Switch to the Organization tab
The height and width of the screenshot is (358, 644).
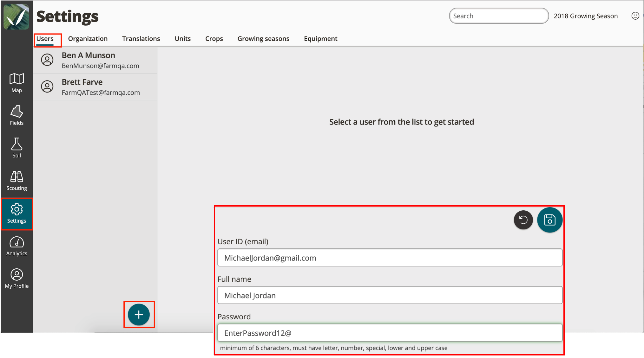click(x=88, y=39)
